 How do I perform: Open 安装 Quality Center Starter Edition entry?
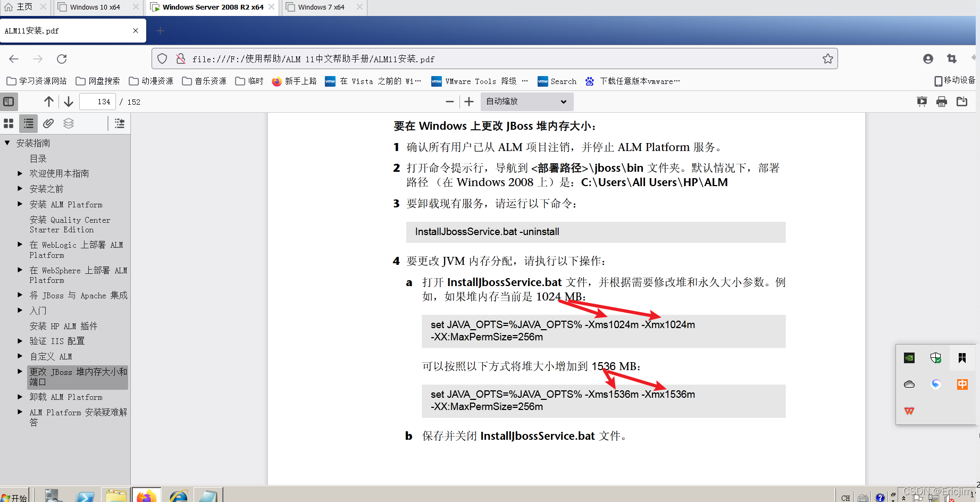point(70,224)
